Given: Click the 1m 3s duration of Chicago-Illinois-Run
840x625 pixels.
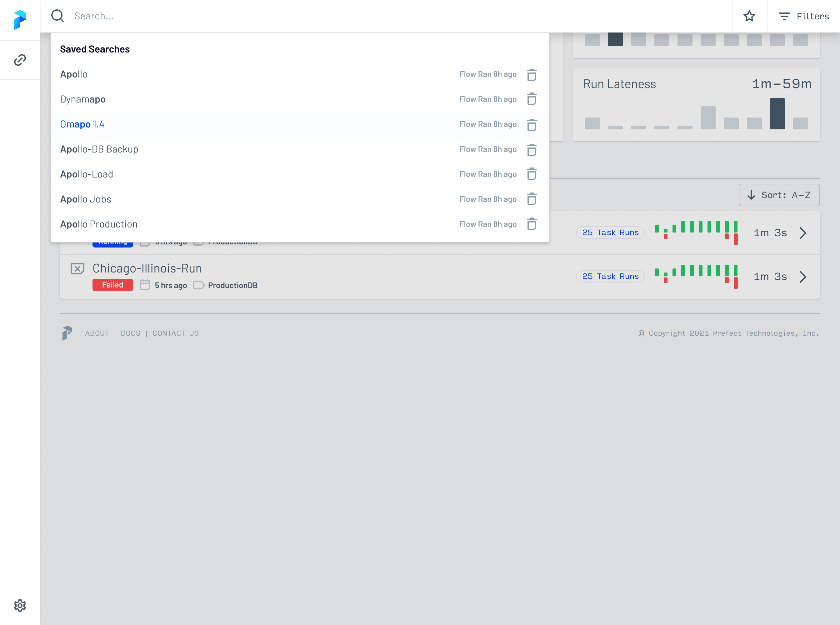Looking at the screenshot, I should [770, 277].
